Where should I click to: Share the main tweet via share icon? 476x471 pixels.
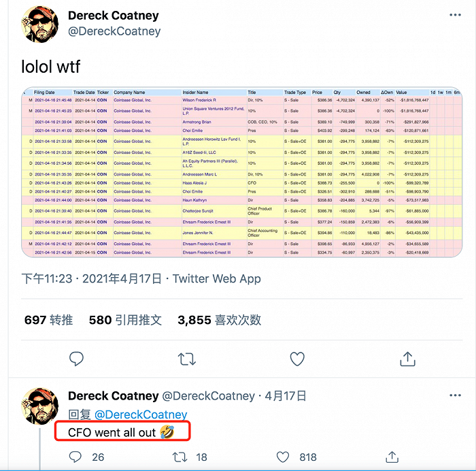407,358
